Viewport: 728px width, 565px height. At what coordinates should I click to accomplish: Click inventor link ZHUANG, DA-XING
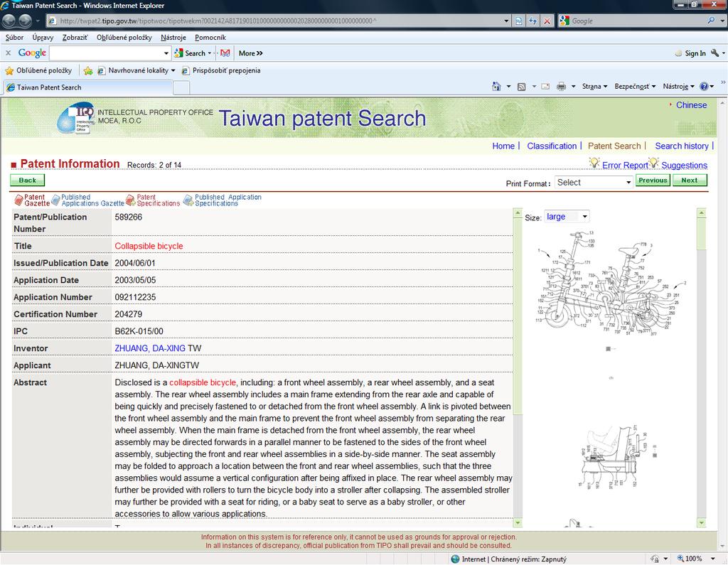tap(150, 348)
